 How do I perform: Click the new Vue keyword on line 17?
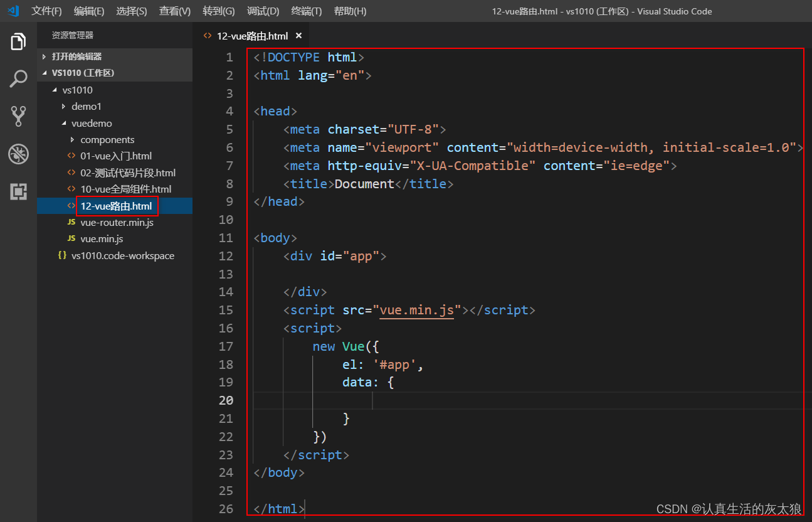pyautogui.click(x=339, y=346)
